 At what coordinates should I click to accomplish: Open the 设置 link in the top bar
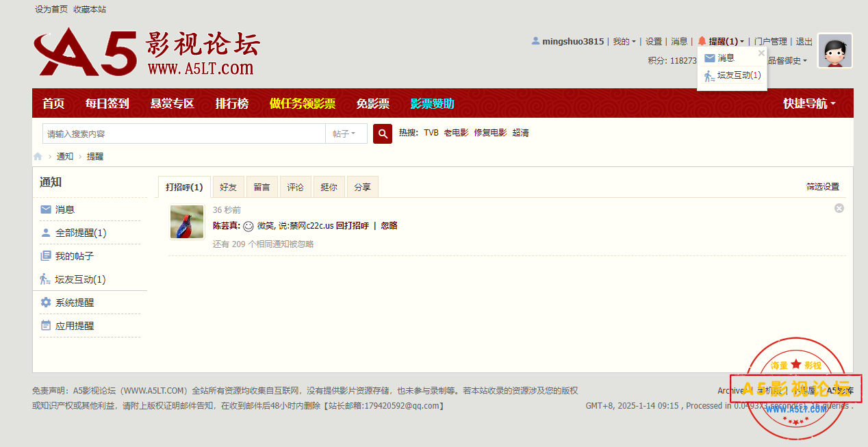pyautogui.click(x=654, y=42)
